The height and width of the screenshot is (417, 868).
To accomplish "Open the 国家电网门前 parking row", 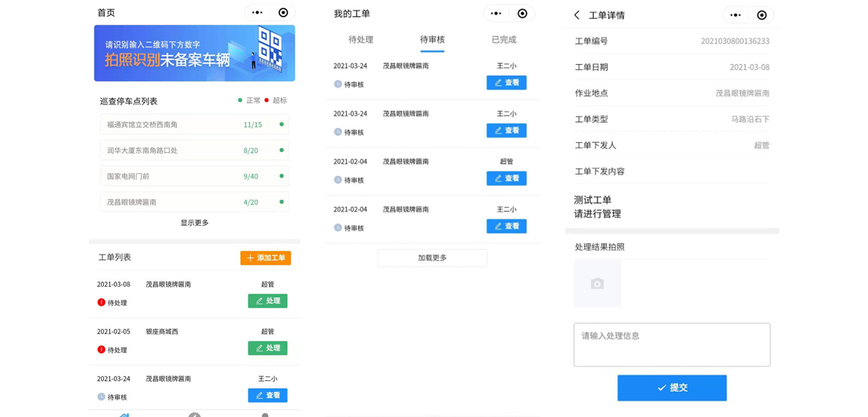I will pos(194,176).
